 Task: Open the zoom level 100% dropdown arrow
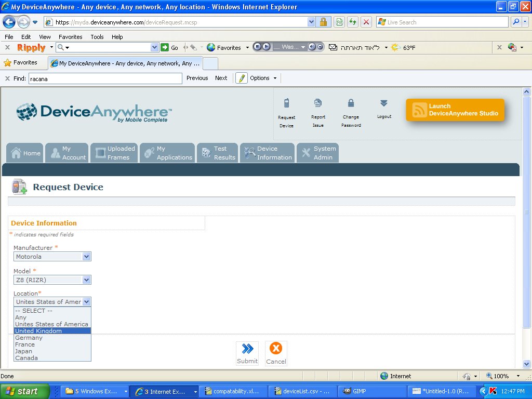pyautogui.click(x=518, y=376)
